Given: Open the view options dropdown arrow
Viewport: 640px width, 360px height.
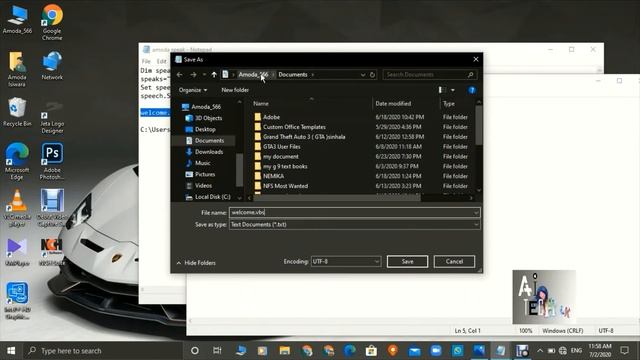Looking at the screenshot, I should click(x=453, y=90).
